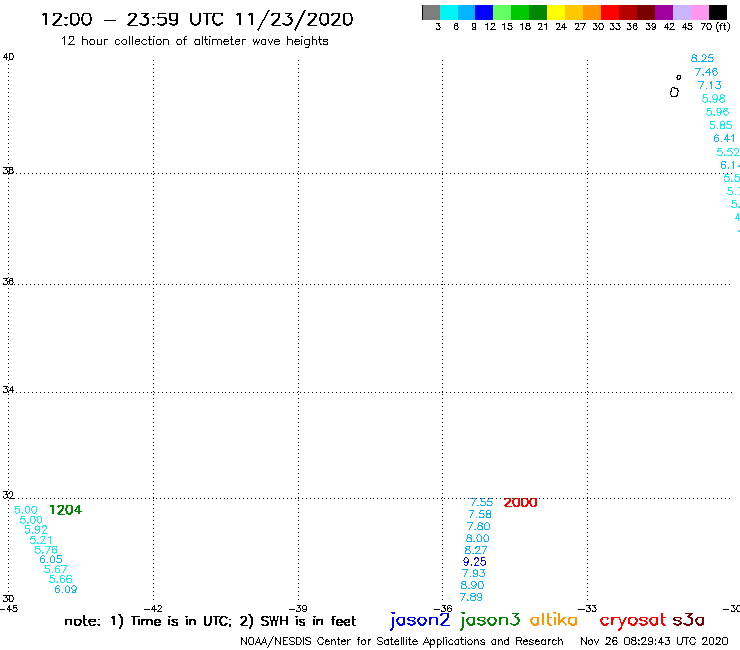Click the wave height value '5.66'
The width and height of the screenshot is (740, 650).
(x=61, y=579)
